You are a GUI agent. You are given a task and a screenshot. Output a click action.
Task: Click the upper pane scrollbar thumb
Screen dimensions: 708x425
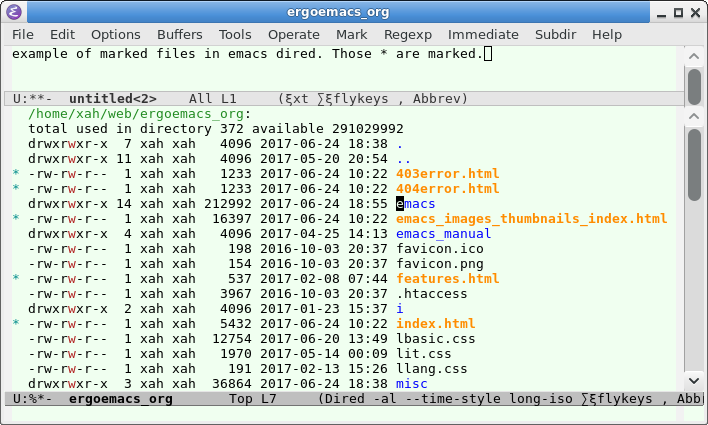tap(694, 87)
